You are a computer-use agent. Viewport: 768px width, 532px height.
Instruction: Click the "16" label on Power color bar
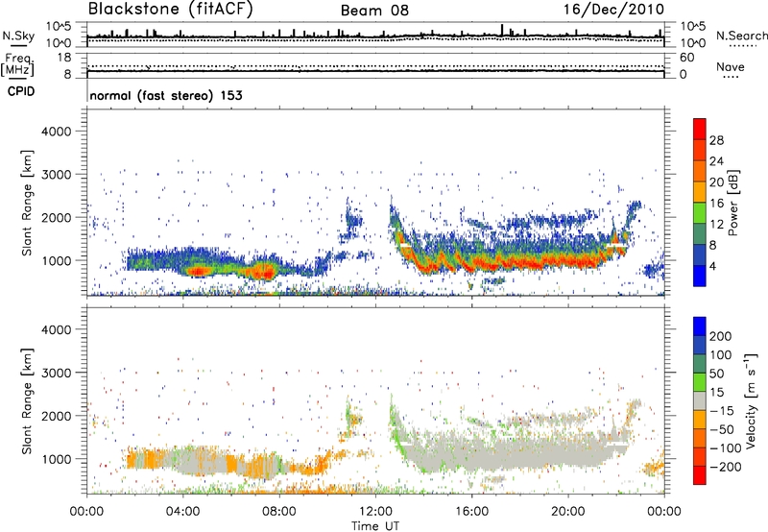point(716,204)
